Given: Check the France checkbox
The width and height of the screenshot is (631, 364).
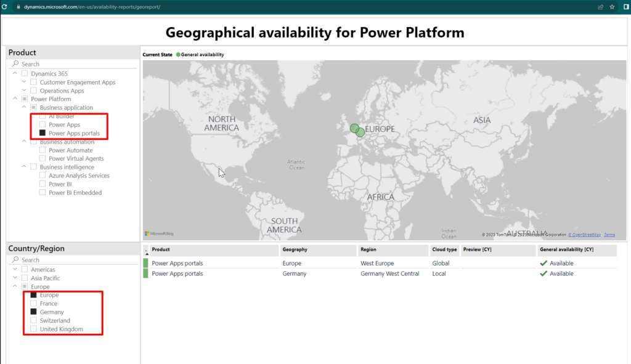Looking at the screenshot, I should coord(33,303).
